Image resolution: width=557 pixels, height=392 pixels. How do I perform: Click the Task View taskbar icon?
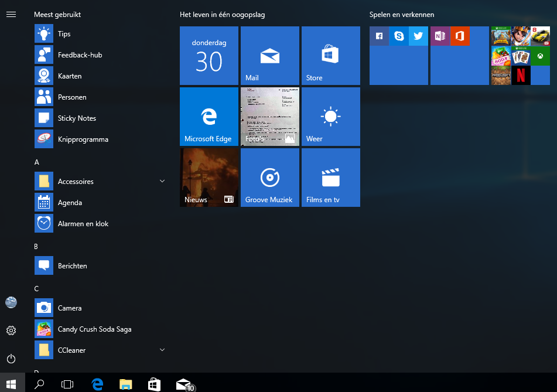[67, 384]
